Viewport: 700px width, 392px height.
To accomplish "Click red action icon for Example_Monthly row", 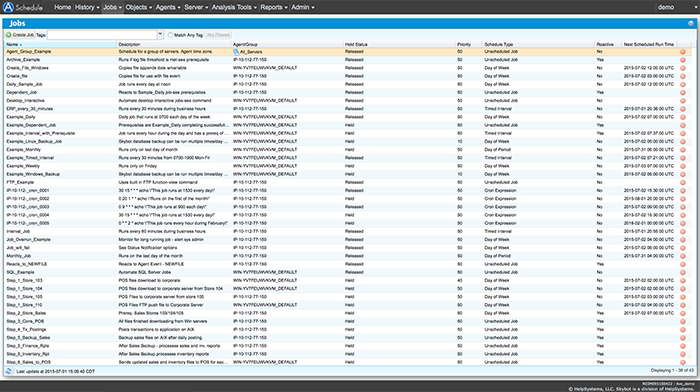I will coord(683,150).
